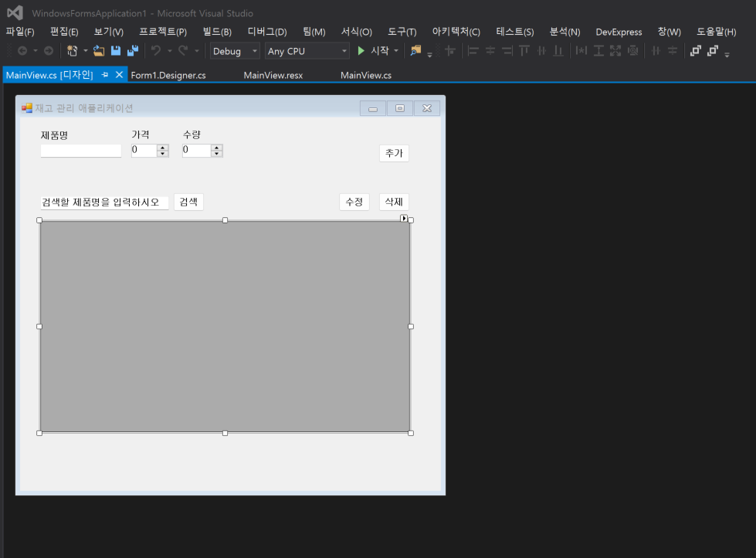The width and height of the screenshot is (756, 558).
Task: Click the New Project toolbar icon
Action: pyautogui.click(x=73, y=51)
